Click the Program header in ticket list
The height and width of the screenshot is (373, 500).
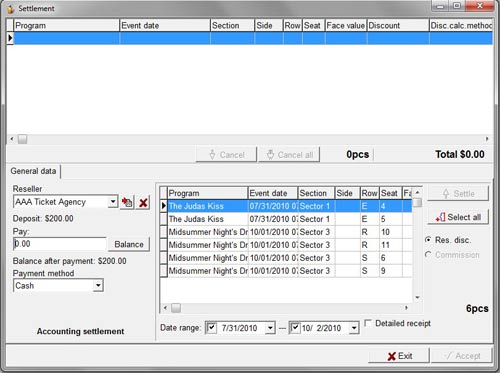tap(208, 193)
